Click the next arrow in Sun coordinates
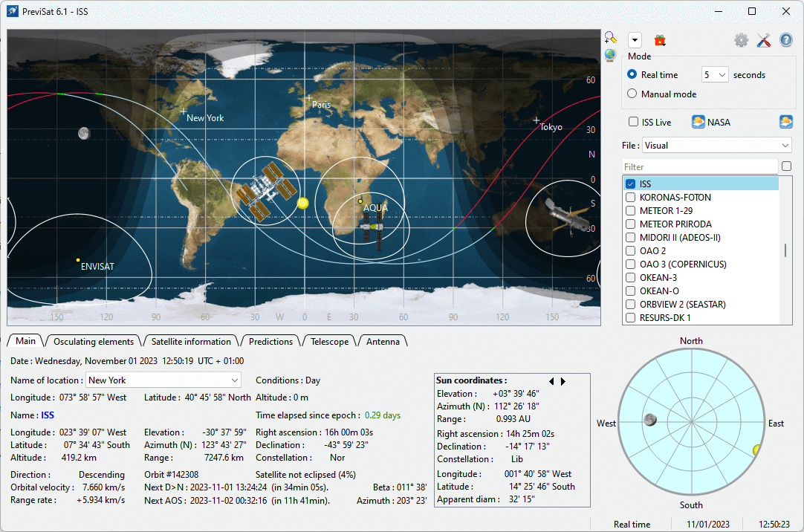804x532 pixels. point(563,381)
